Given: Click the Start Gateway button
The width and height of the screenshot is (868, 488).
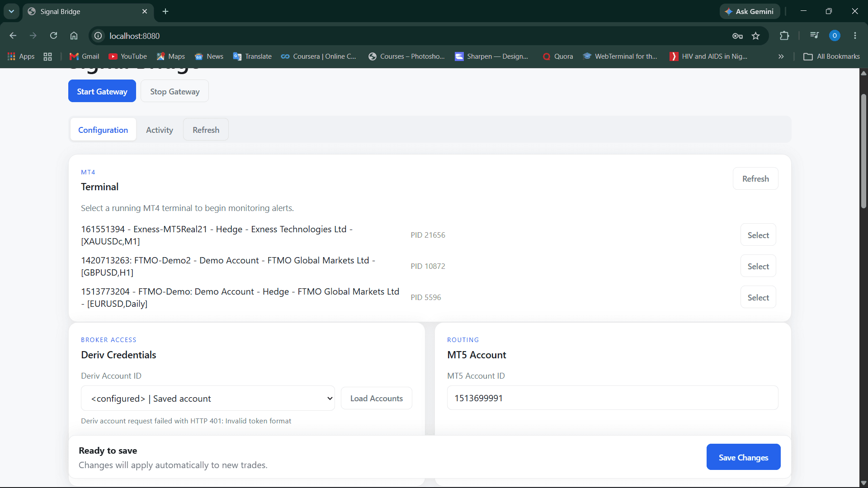Looking at the screenshot, I should (102, 91).
